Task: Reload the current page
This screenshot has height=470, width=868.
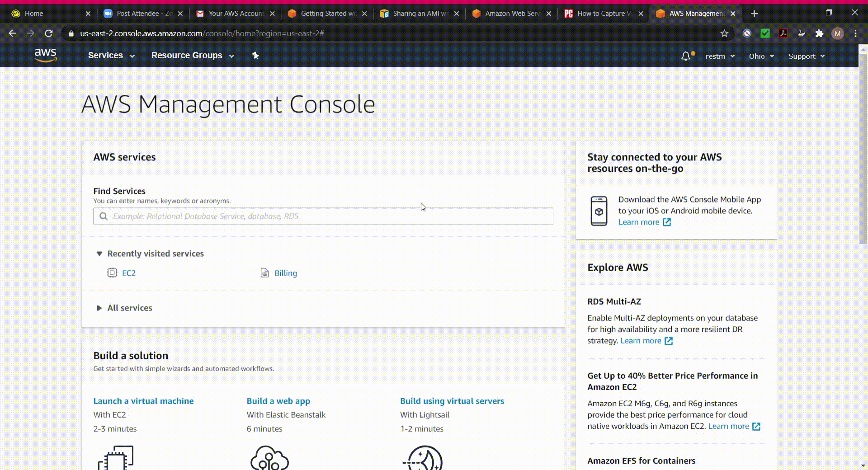Action: click(49, 33)
